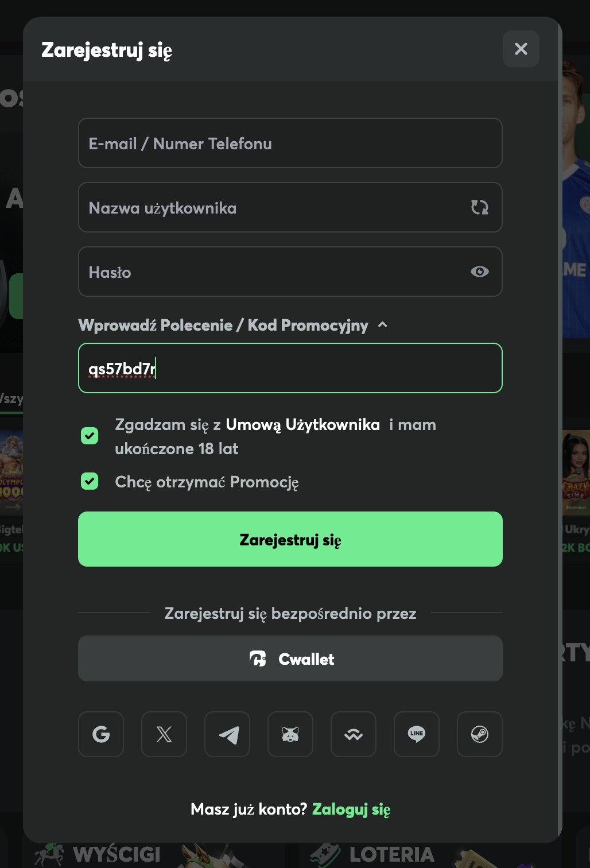Open the Zaloguj się login link
590x868 pixels.
(x=351, y=809)
